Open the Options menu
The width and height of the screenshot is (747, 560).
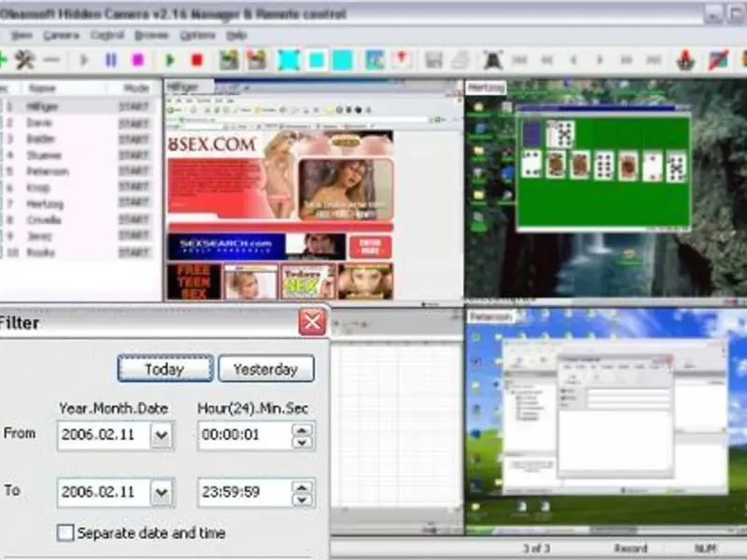point(197,35)
